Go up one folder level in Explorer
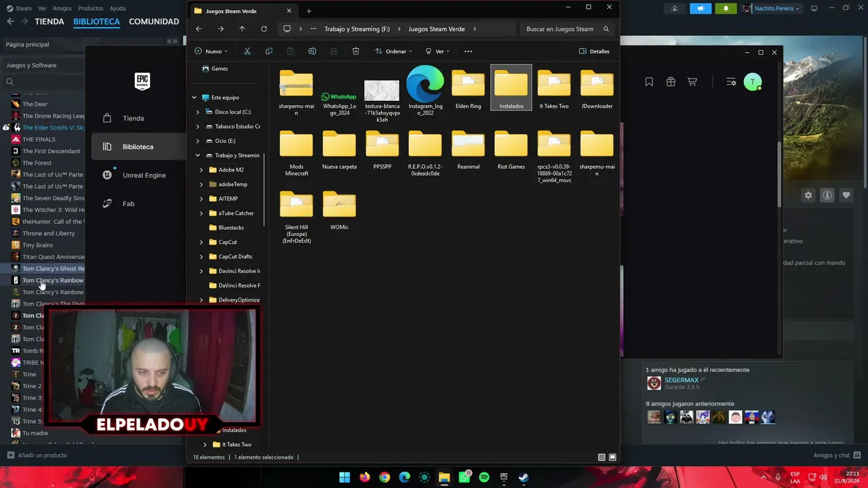 point(242,29)
